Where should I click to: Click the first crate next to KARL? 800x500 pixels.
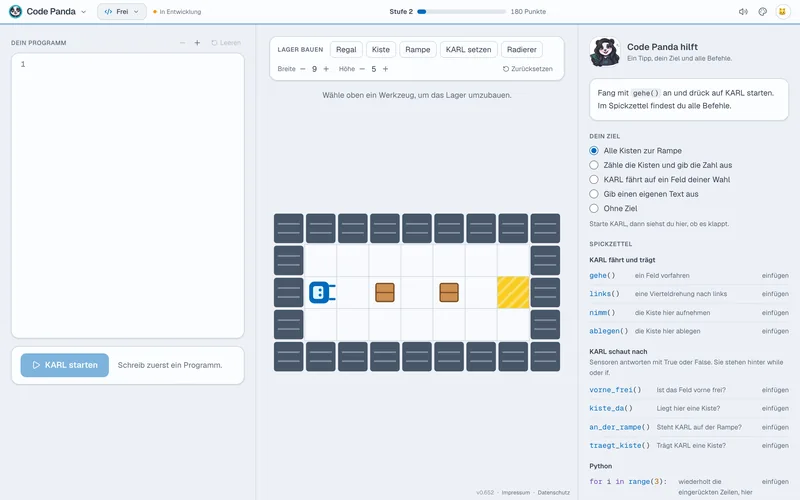pos(385,292)
